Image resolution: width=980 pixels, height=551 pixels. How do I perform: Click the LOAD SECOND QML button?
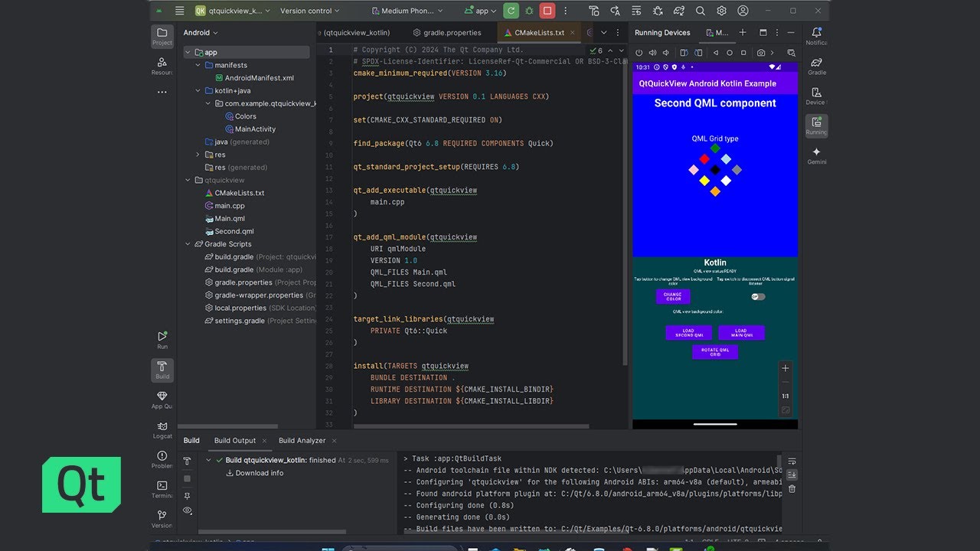click(x=688, y=333)
